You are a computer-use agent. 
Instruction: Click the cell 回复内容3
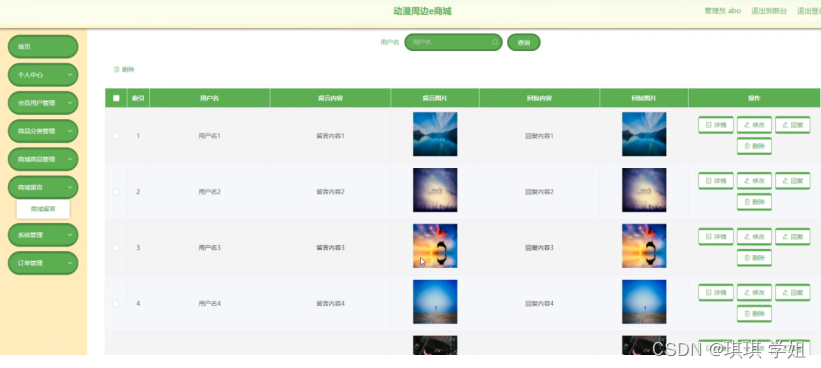(539, 248)
